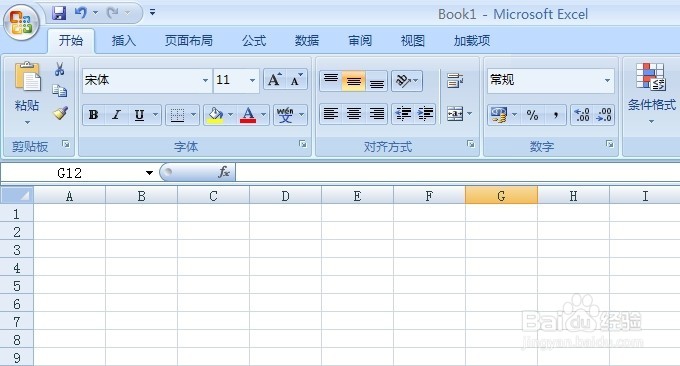Open the 公式 (Formulas) tab
This screenshot has width=680, height=366.
pyautogui.click(x=254, y=41)
